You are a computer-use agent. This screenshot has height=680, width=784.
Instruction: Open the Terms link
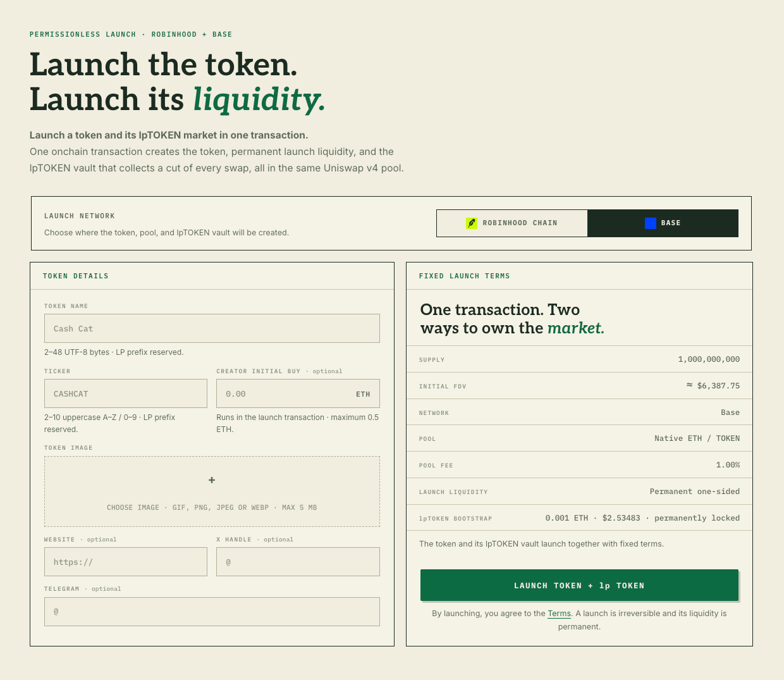point(559,614)
